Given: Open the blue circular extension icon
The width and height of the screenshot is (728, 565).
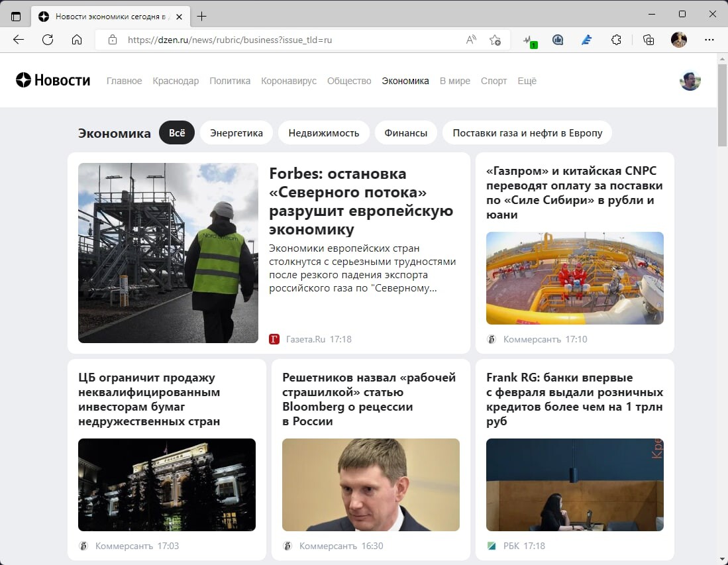Looking at the screenshot, I should [x=558, y=40].
